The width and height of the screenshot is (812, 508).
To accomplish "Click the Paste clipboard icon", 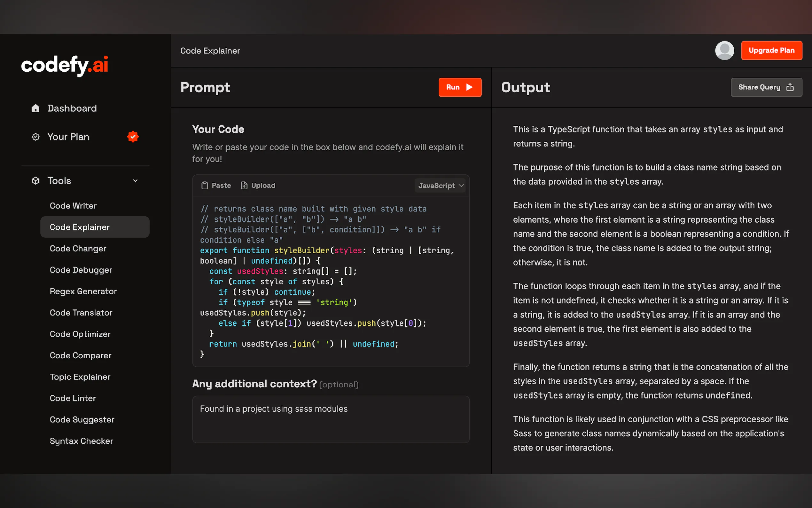I will click(204, 186).
